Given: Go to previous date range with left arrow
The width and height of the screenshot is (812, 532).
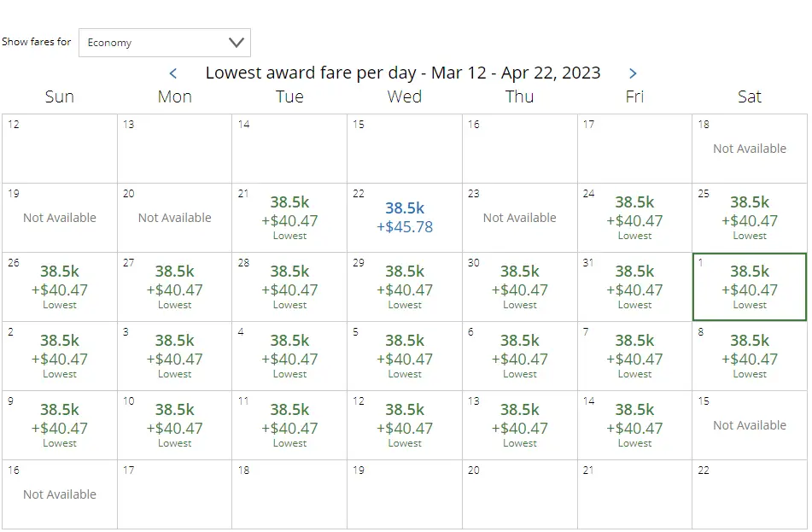Looking at the screenshot, I should 173,73.
